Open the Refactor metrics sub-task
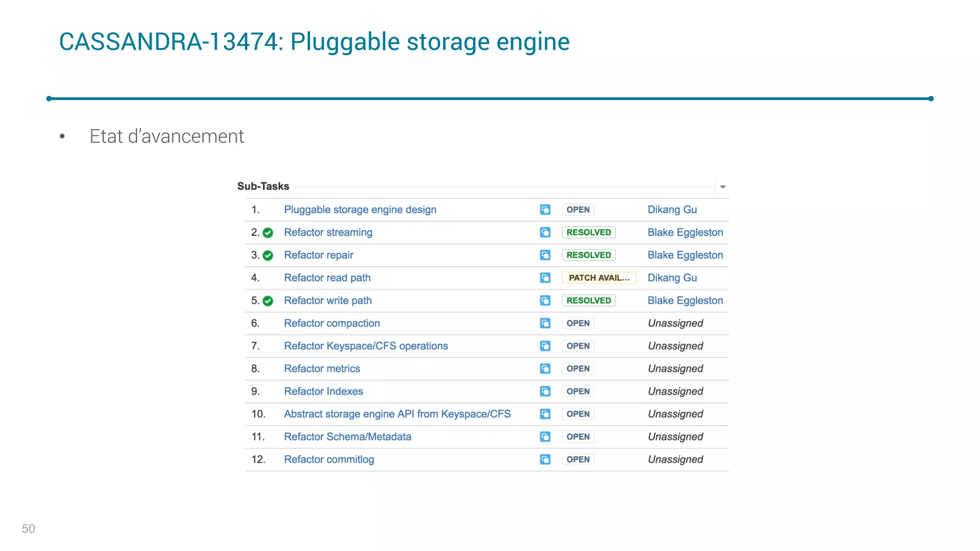 tap(322, 369)
